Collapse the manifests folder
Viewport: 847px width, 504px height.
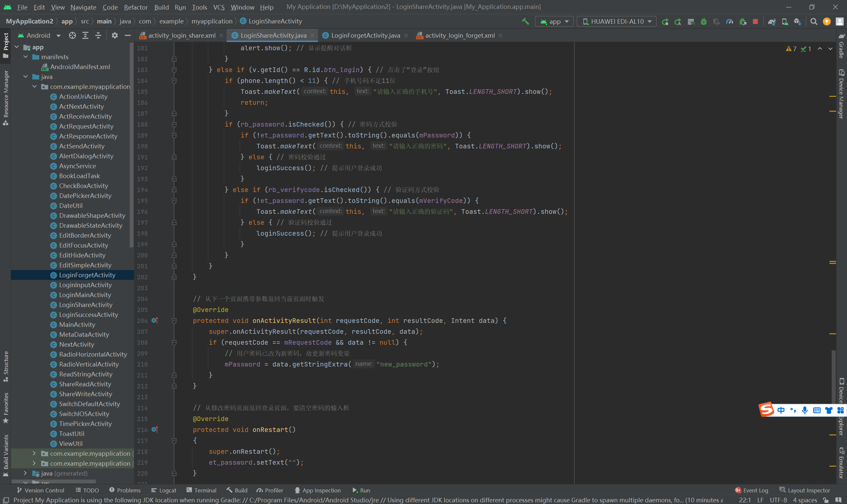pos(25,57)
